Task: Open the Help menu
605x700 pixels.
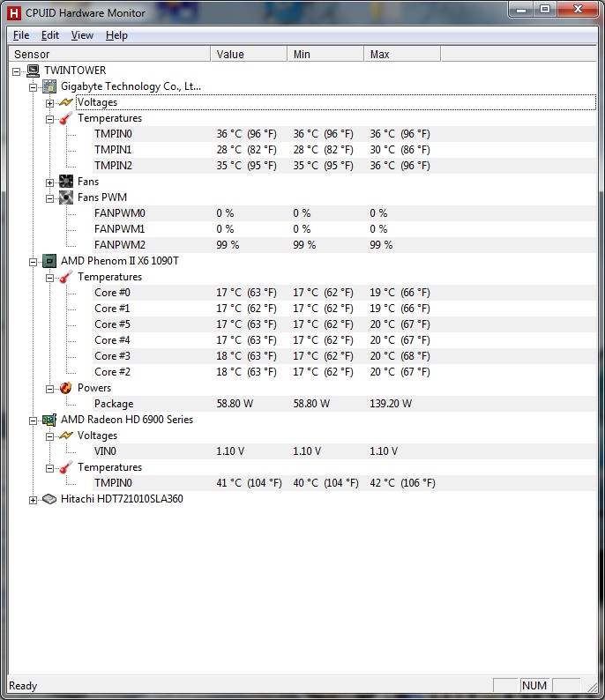Action: coord(116,35)
